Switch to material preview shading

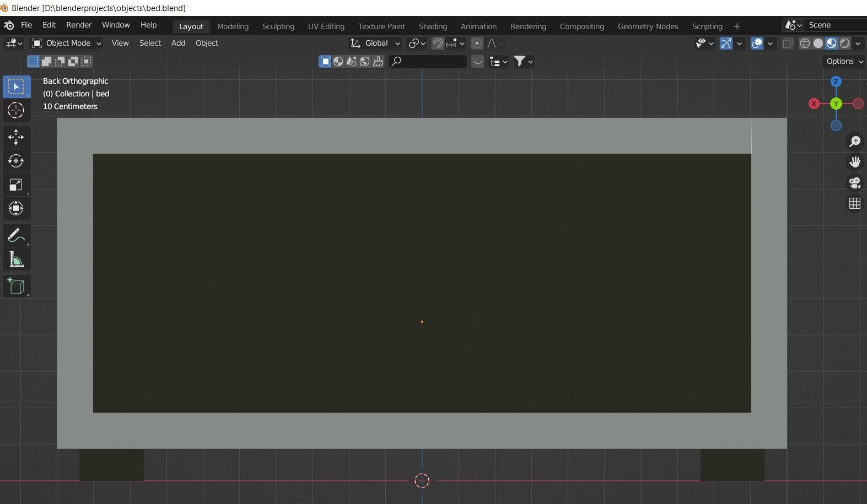pyautogui.click(x=832, y=43)
